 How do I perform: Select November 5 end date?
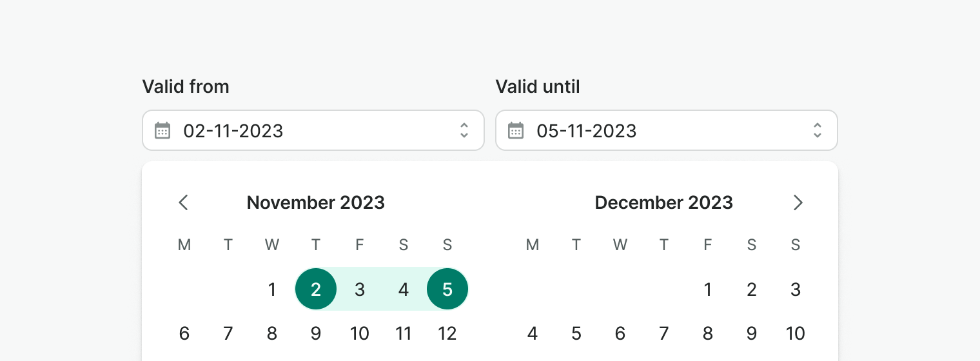[x=447, y=289]
